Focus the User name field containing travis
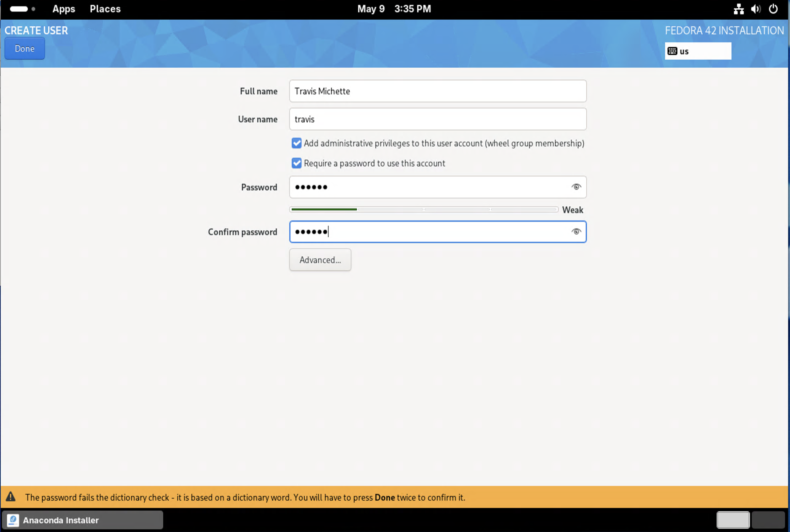 [438, 119]
